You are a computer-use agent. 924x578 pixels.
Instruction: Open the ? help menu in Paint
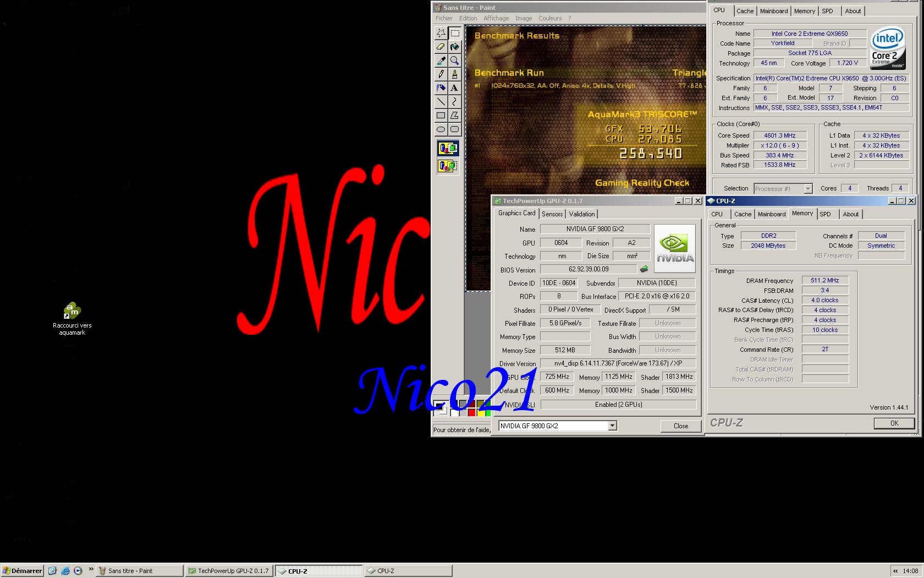[569, 18]
